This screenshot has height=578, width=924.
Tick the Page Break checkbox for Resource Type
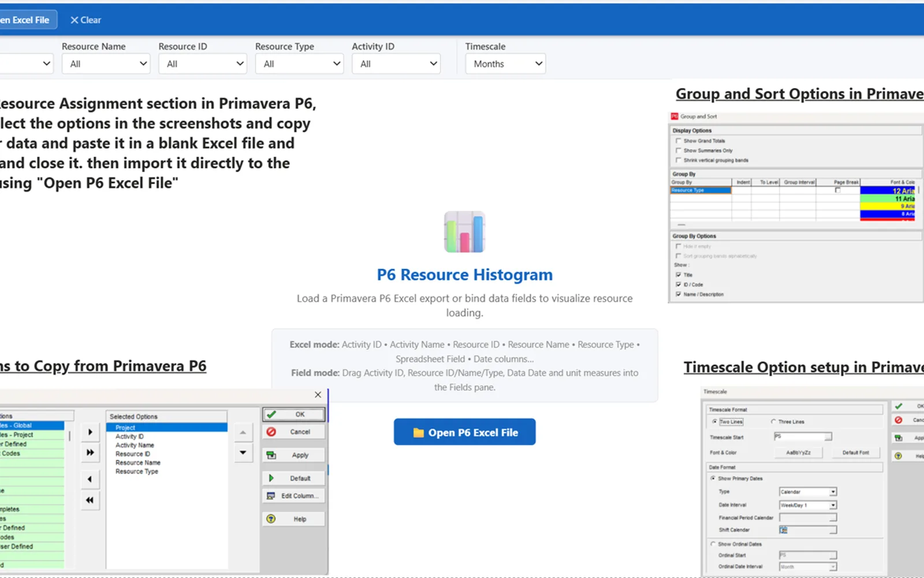[x=837, y=190]
